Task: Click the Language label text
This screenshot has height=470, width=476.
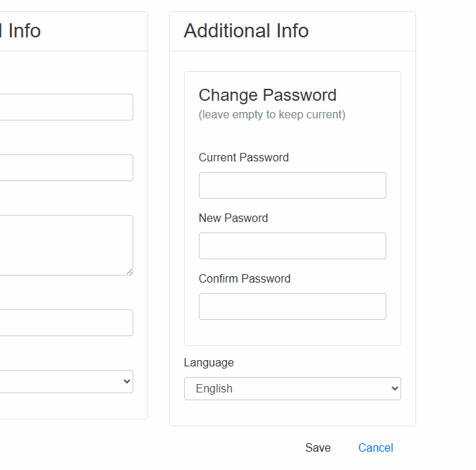Action: (x=209, y=362)
